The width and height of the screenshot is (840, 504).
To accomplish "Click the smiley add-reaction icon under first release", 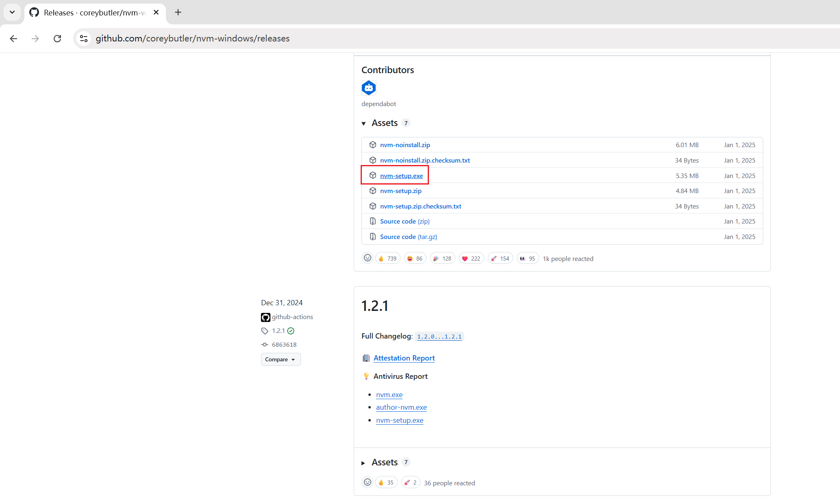I will [x=367, y=258].
